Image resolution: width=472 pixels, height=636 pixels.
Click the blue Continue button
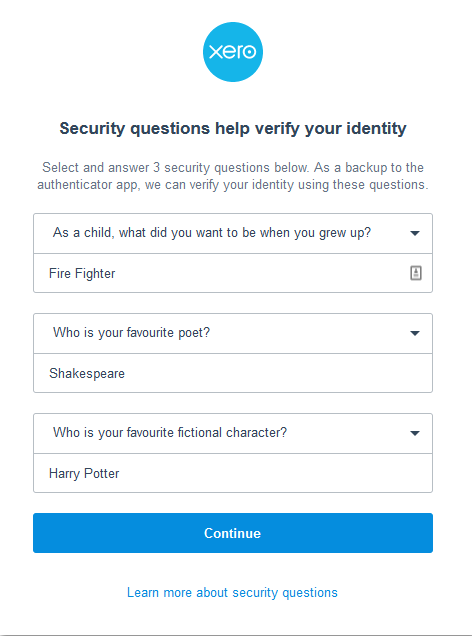[233, 533]
